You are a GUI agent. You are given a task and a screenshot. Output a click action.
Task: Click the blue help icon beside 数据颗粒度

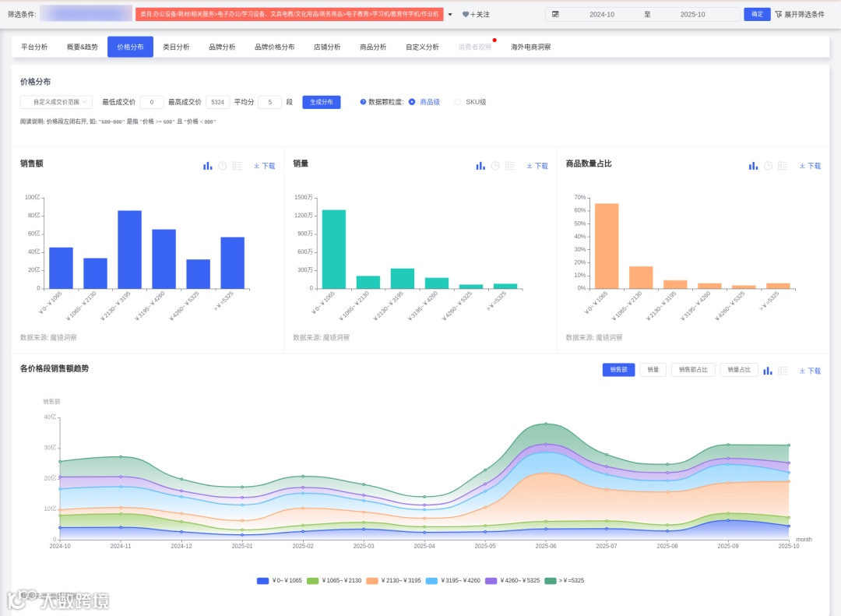(x=363, y=102)
